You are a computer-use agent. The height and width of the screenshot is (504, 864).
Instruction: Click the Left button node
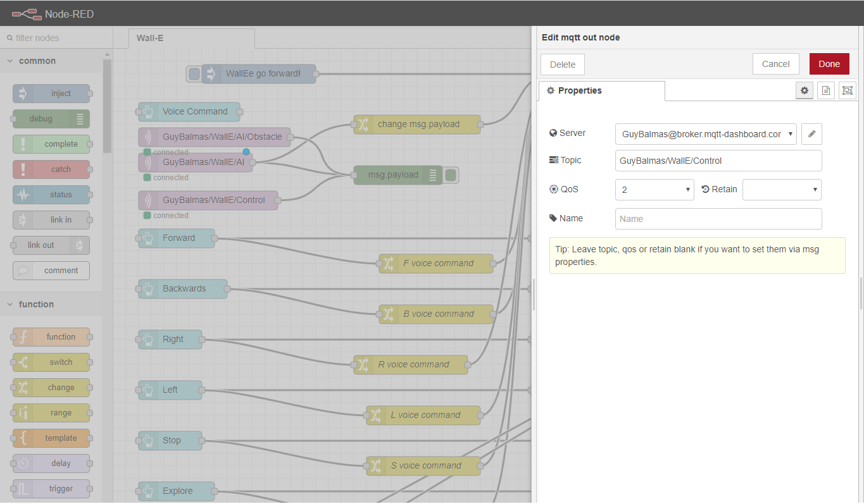[x=170, y=390]
